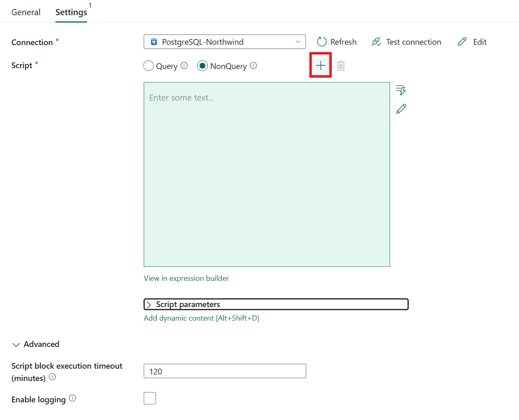Expand the Script parameters section
Image resolution: width=519 pixels, height=420 pixels.
tap(276, 304)
